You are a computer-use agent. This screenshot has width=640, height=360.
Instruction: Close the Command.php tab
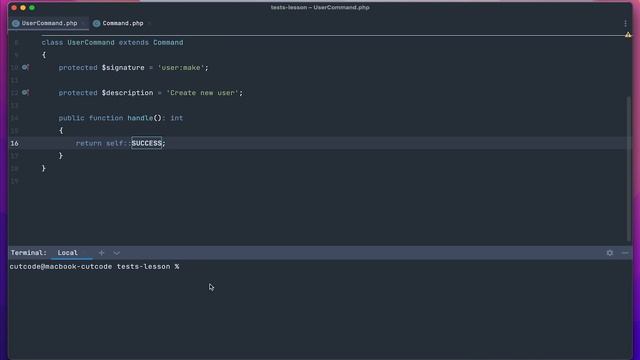pyautogui.click(x=149, y=23)
